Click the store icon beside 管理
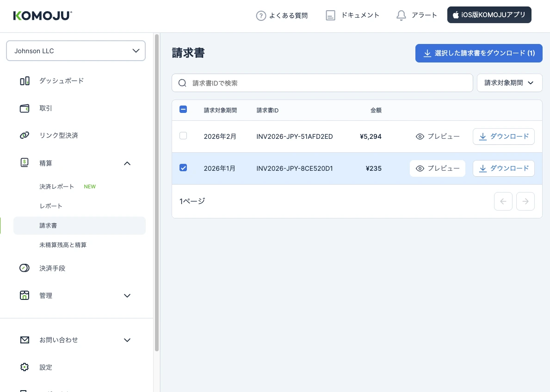 [25, 295]
